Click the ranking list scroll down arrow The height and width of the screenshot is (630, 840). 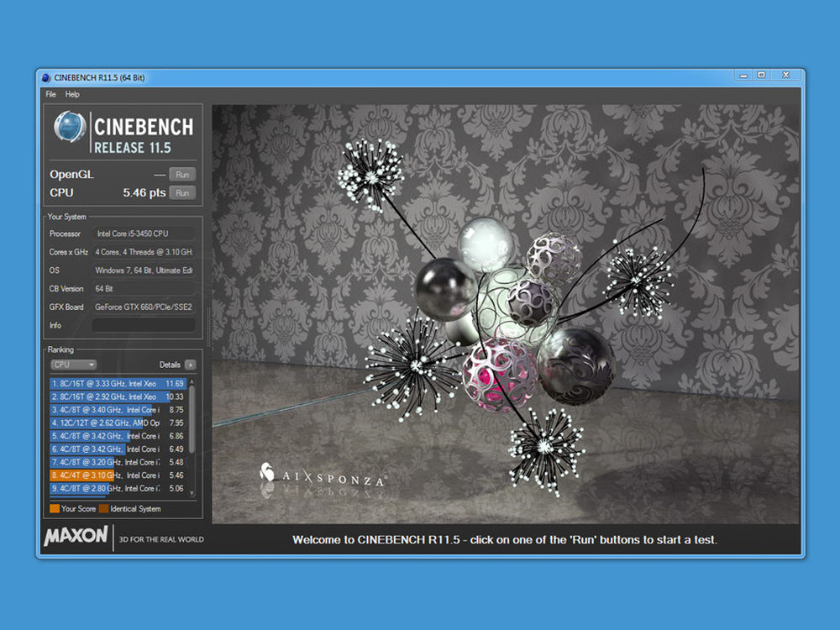[192, 493]
